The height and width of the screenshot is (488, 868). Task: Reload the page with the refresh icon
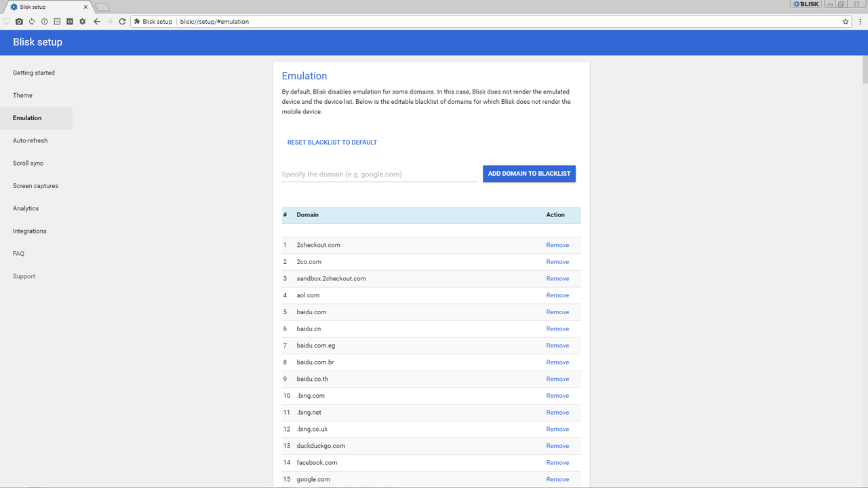(x=122, y=22)
